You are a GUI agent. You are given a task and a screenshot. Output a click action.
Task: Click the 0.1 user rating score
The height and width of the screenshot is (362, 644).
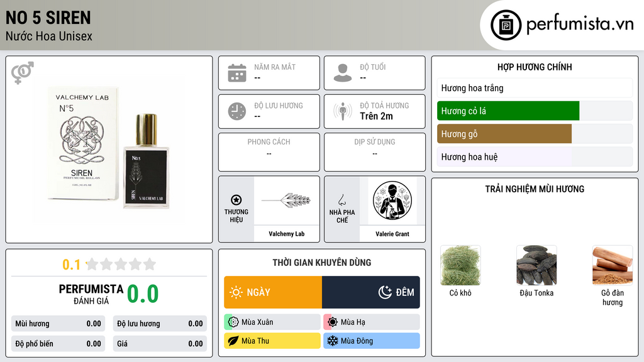tap(72, 265)
